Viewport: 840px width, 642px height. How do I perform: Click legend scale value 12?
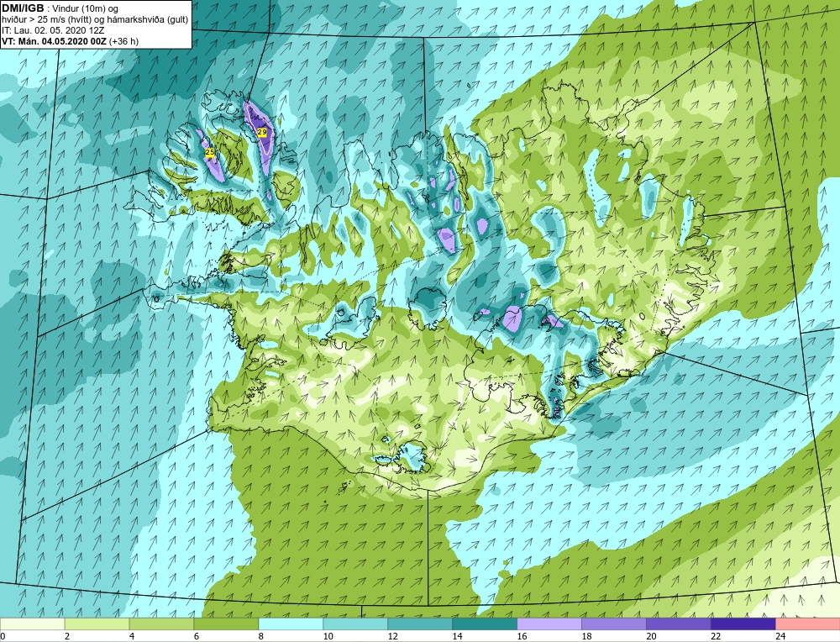coord(392,636)
